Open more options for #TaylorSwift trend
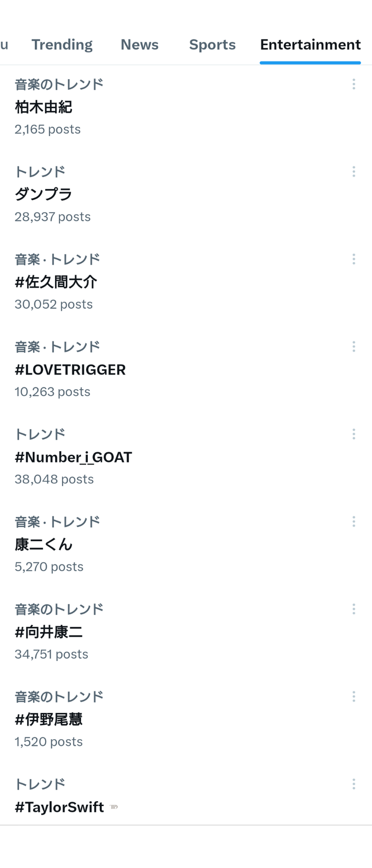Screen dimensions: 372x868 (353, 784)
